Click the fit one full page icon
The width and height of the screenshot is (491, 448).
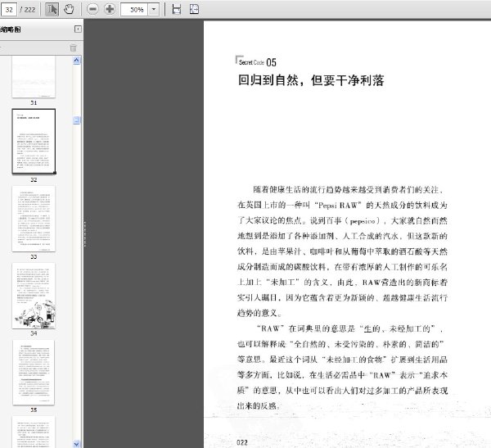coord(194,9)
